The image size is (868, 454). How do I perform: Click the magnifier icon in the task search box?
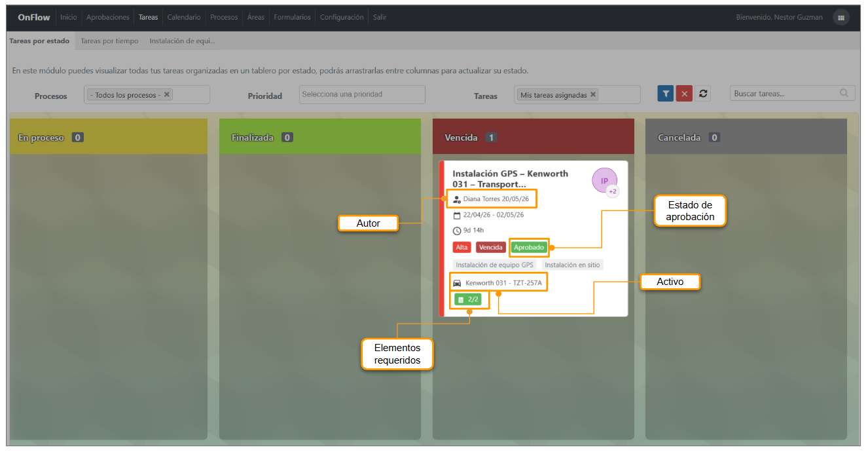click(844, 93)
